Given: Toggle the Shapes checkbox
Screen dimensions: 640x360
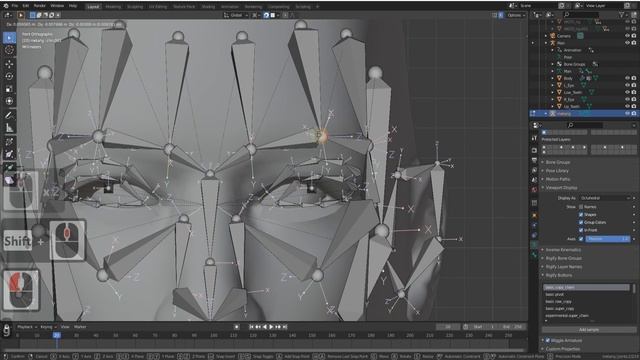Looking at the screenshot, I should coord(581,215).
